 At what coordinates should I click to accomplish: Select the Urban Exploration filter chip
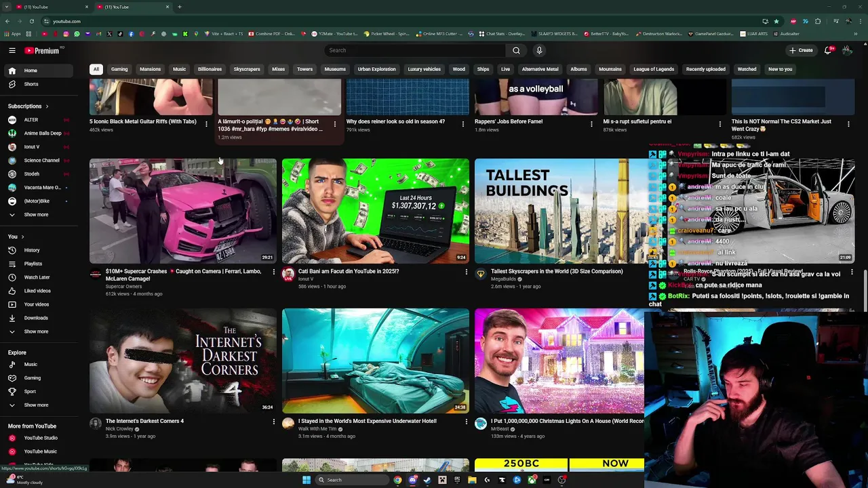click(x=376, y=69)
